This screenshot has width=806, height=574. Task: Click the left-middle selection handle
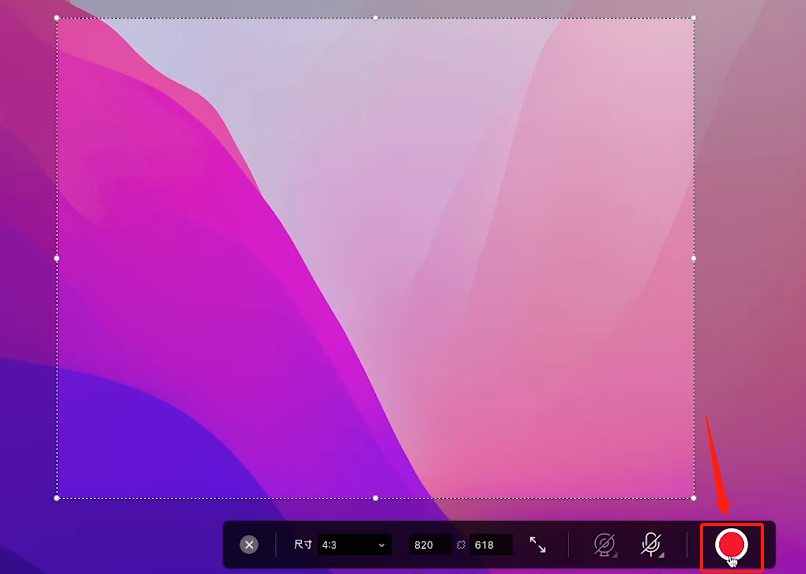point(57,258)
